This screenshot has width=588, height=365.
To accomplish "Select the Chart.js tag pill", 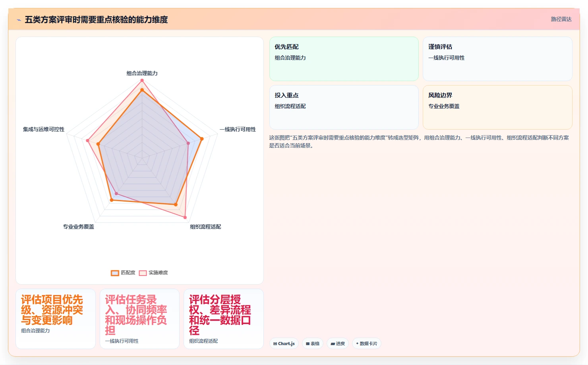I will coord(284,344).
